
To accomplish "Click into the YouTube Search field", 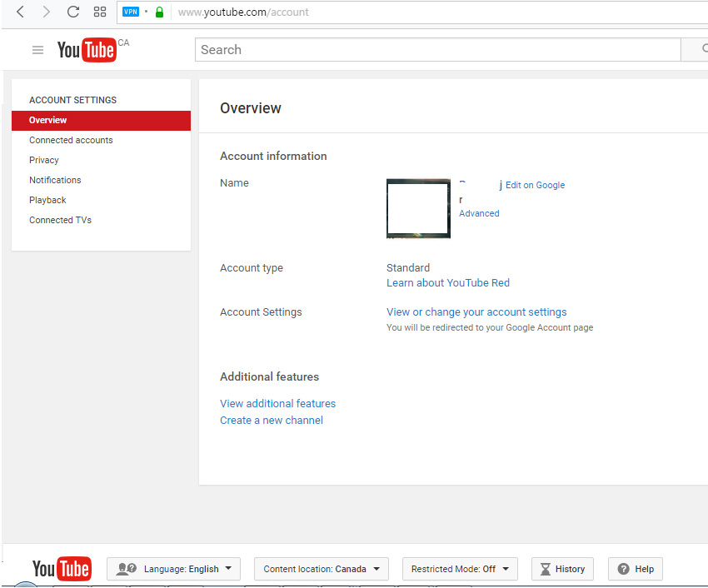I will [x=437, y=49].
